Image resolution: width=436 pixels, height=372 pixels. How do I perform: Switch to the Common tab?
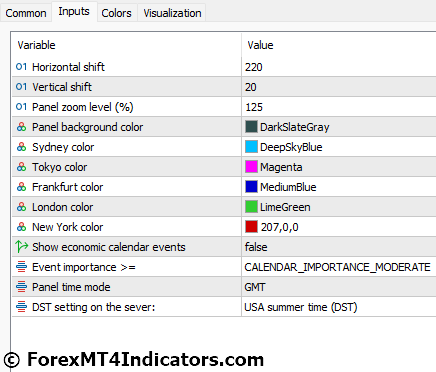pyautogui.click(x=26, y=13)
